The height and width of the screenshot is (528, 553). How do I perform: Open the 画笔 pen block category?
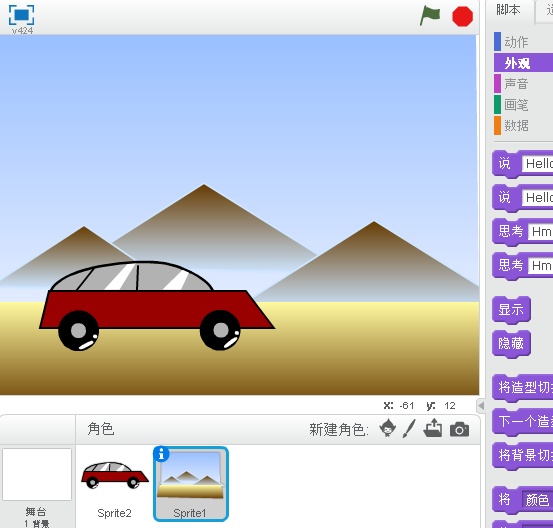(x=523, y=105)
